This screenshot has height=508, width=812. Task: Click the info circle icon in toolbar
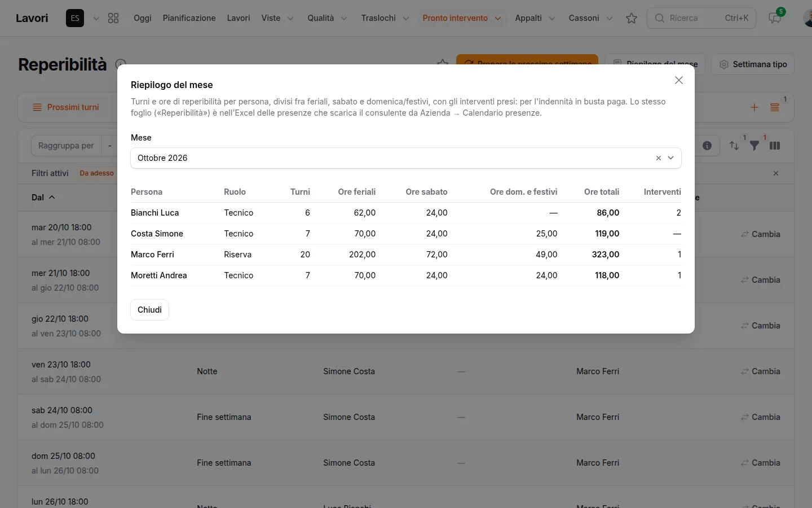pos(707,146)
